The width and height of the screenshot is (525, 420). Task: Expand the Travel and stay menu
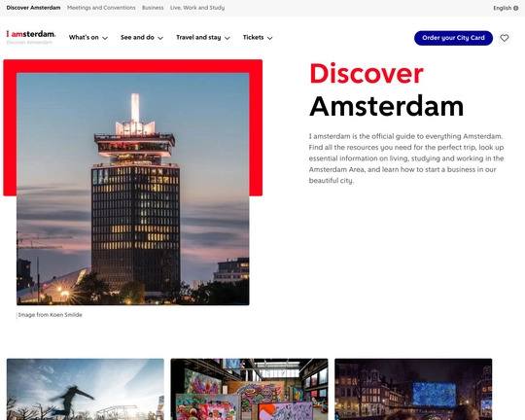[203, 38]
